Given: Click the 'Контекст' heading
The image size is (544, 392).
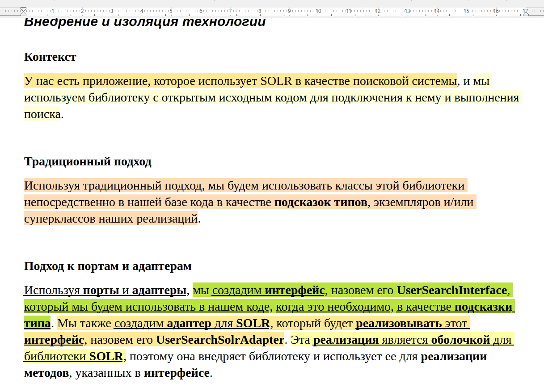Looking at the screenshot, I should [x=50, y=57].
